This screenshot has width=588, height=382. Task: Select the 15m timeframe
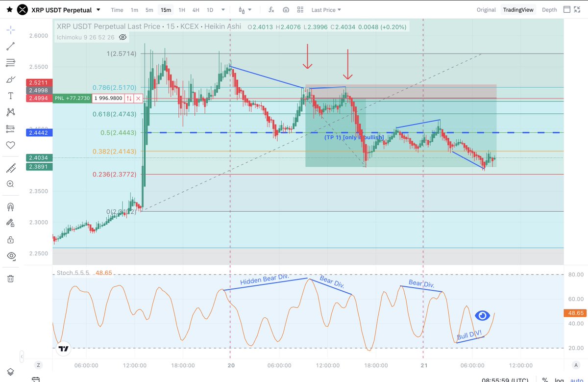(x=166, y=10)
